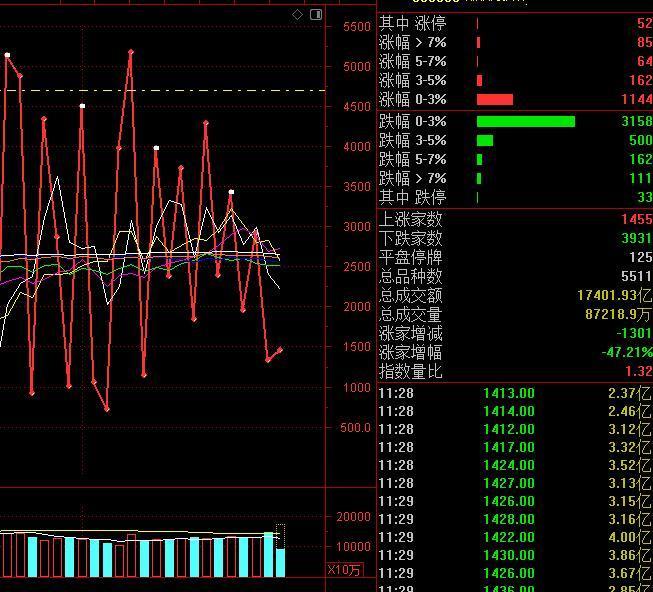653x592 pixels.
Task: Select the 跌幅 > 7% row label
Action: click(412, 179)
